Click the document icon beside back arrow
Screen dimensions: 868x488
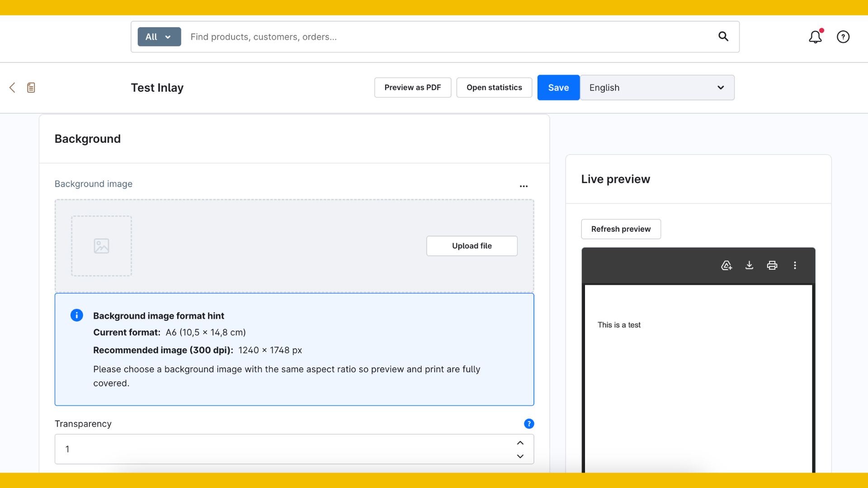tap(31, 88)
